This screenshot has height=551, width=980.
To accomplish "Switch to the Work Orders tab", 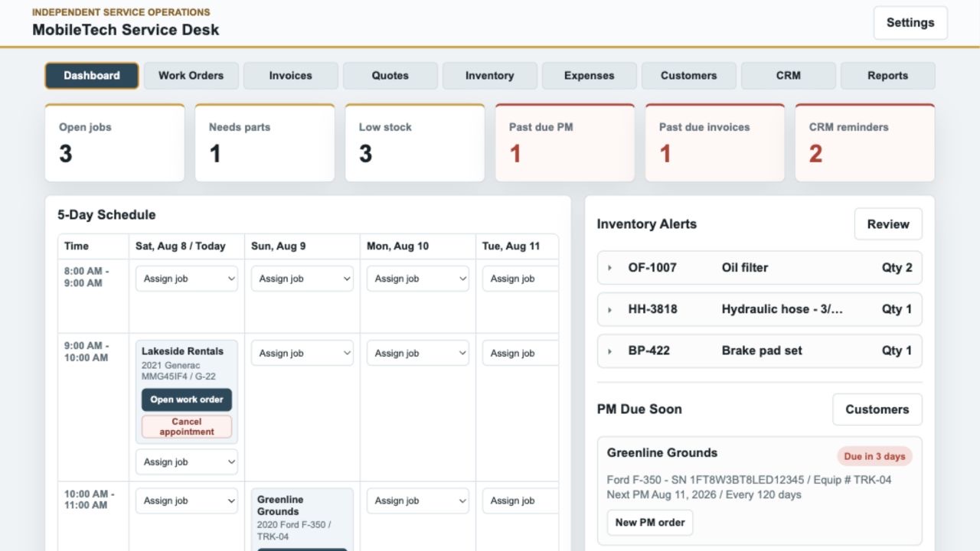I will (191, 76).
